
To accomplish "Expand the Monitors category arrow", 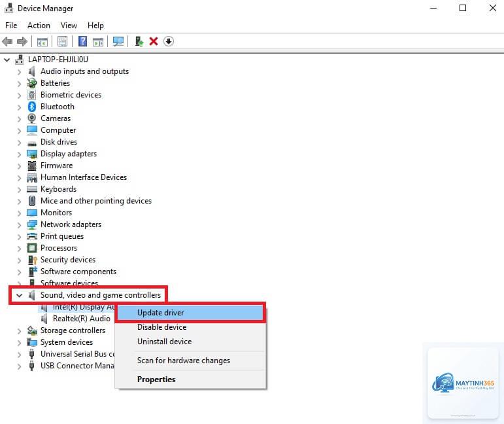I will 20,213.
